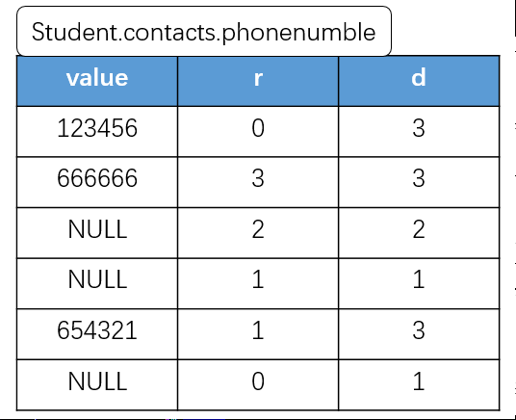Click the cell containing 666666

coord(97,182)
